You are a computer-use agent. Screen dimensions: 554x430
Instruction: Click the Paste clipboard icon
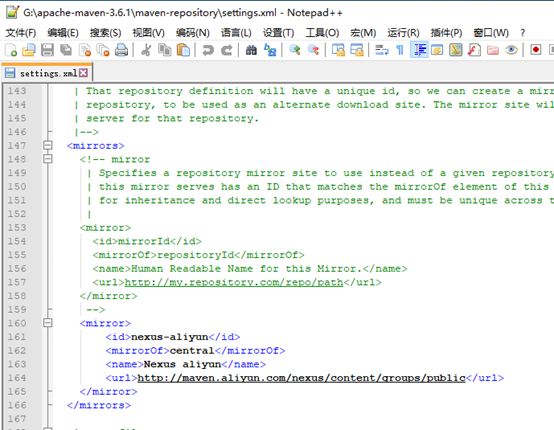click(183, 50)
